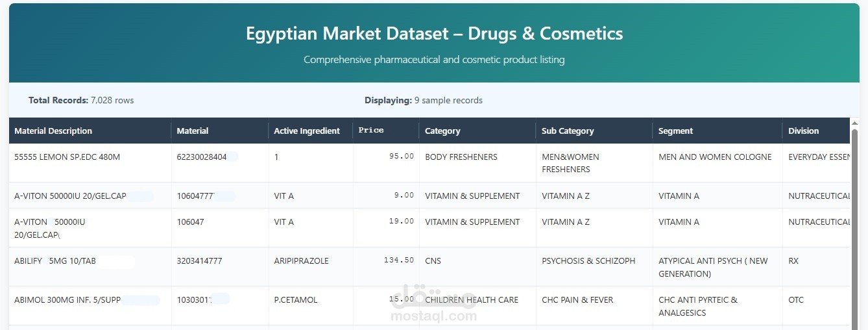Click the Egyptian Market Dataset page title
Image resolution: width=868 pixels, height=330 pixels.
click(434, 33)
